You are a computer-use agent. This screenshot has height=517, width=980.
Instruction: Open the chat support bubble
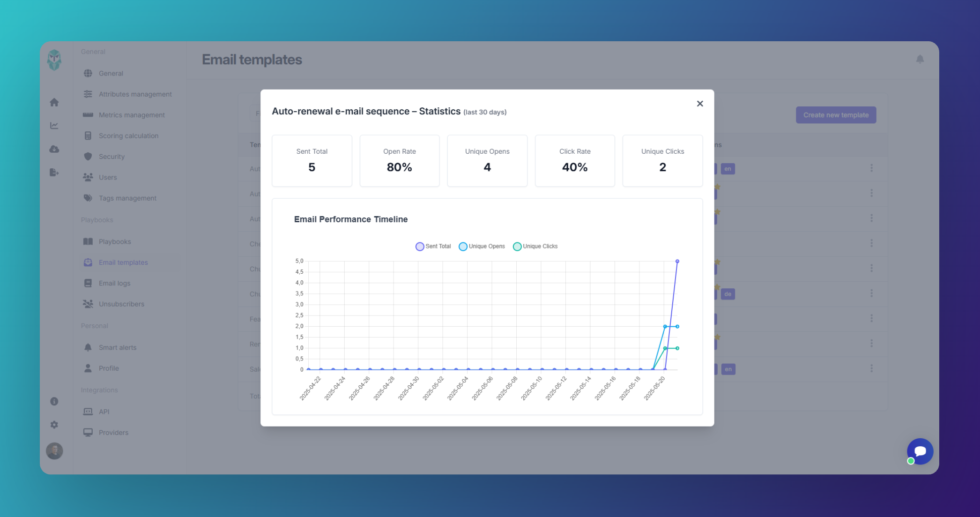click(920, 451)
